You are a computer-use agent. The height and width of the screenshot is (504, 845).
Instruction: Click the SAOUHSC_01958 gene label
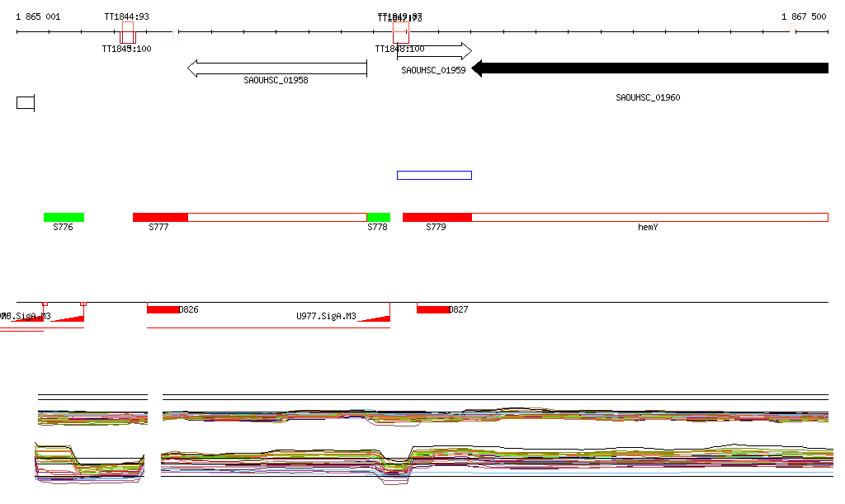pos(276,80)
